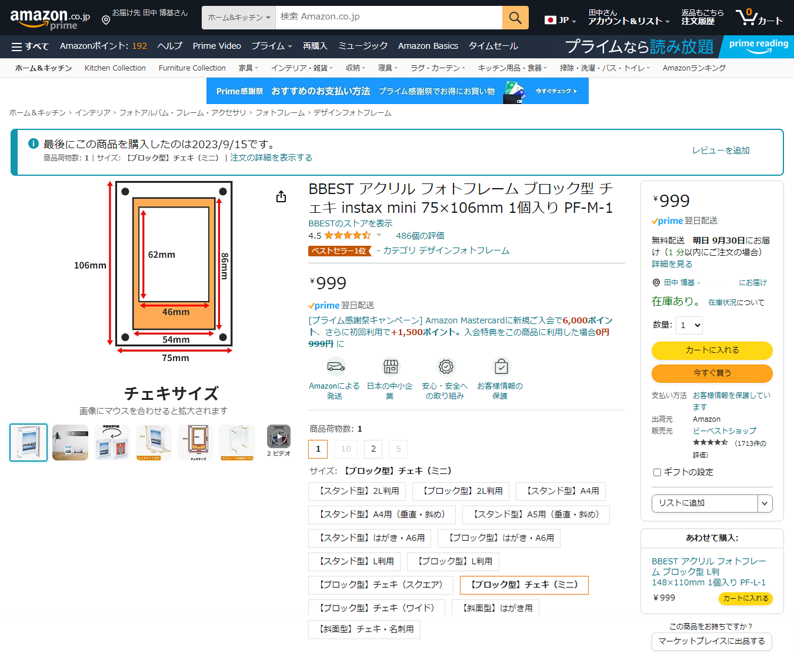The height and width of the screenshot is (672, 794).
Task: Select the 【ブロック型】チェキ（スクエア） size option
Action: (381, 585)
